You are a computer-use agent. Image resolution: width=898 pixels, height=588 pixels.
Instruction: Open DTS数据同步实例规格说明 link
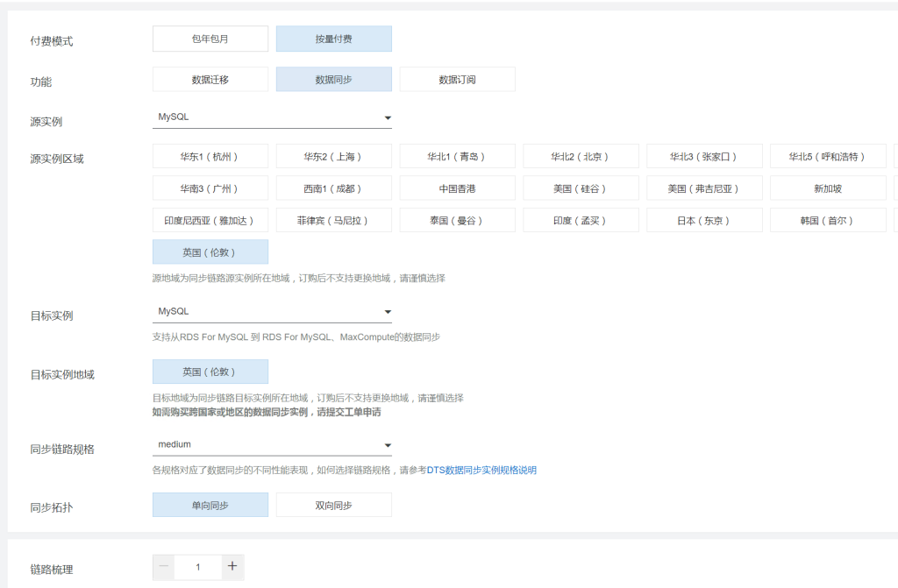coord(481,470)
